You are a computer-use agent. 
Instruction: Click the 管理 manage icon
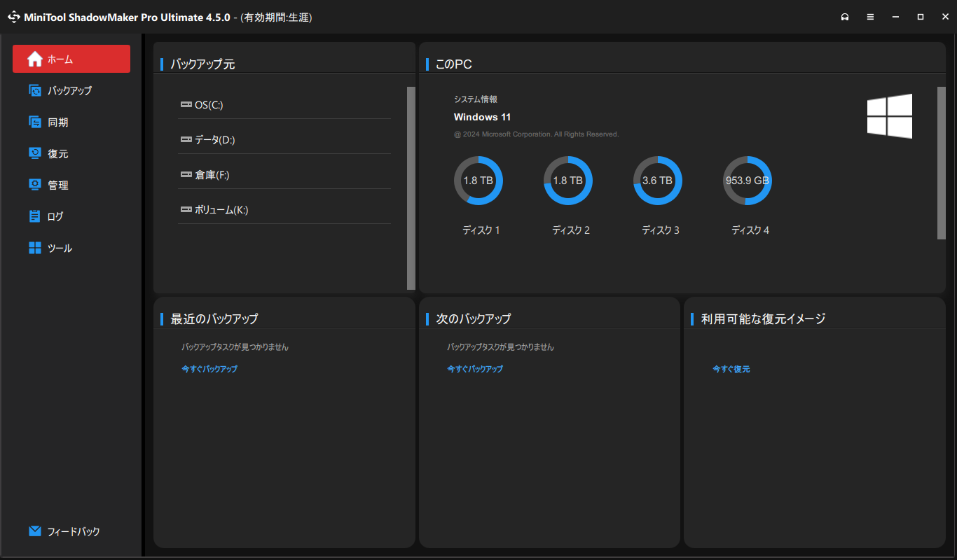(35, 185)
